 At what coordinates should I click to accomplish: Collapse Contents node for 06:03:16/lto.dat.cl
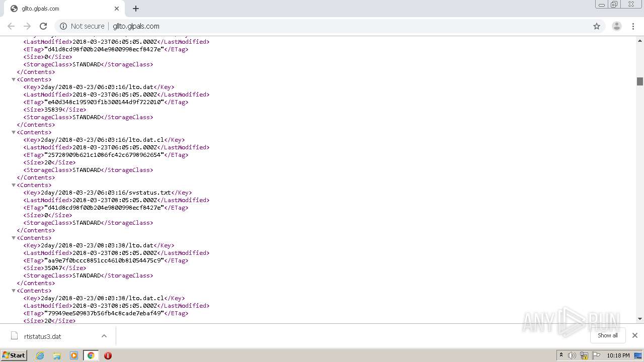coord(14,132)
